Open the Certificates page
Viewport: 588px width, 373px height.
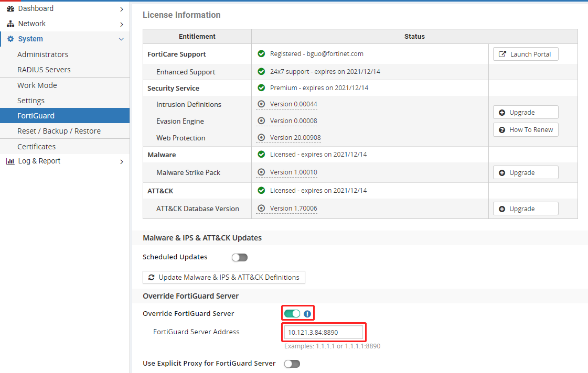click(x=65, y=147)
